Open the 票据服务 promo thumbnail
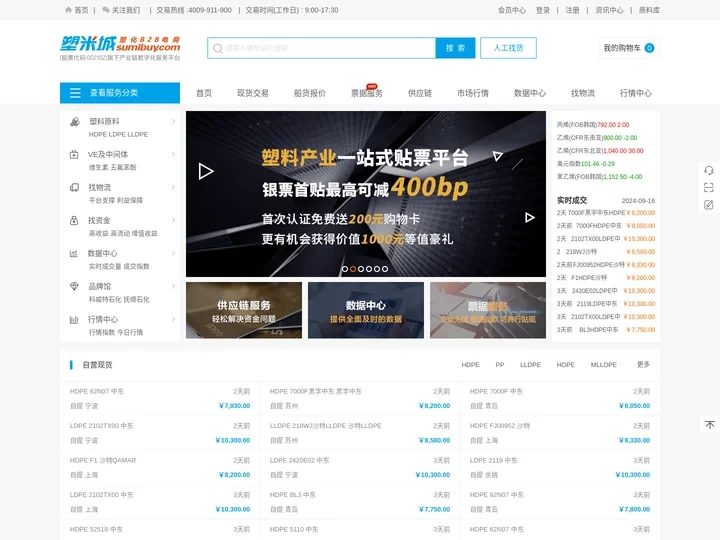Viewport: 720px width, 540px height. [488, 310]
